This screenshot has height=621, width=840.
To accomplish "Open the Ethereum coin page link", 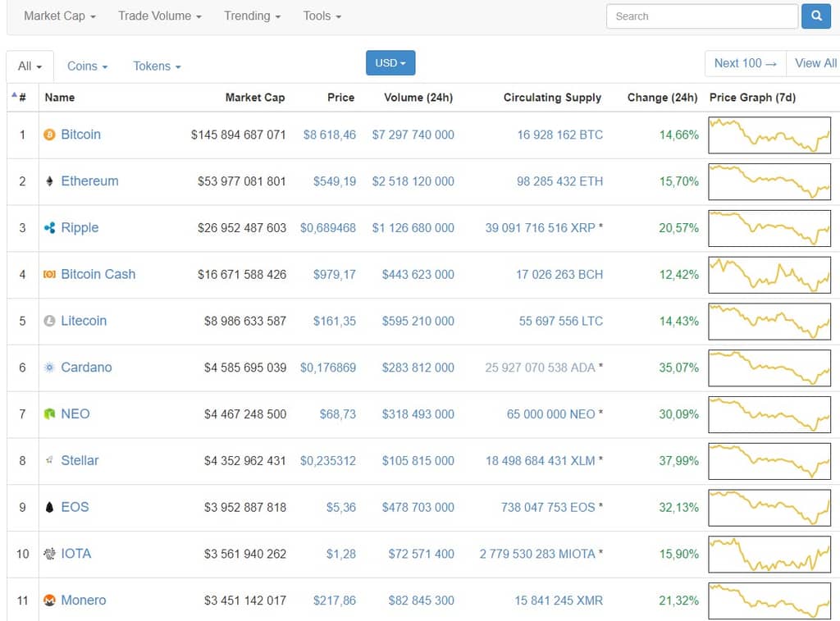I will click(89, 181).
